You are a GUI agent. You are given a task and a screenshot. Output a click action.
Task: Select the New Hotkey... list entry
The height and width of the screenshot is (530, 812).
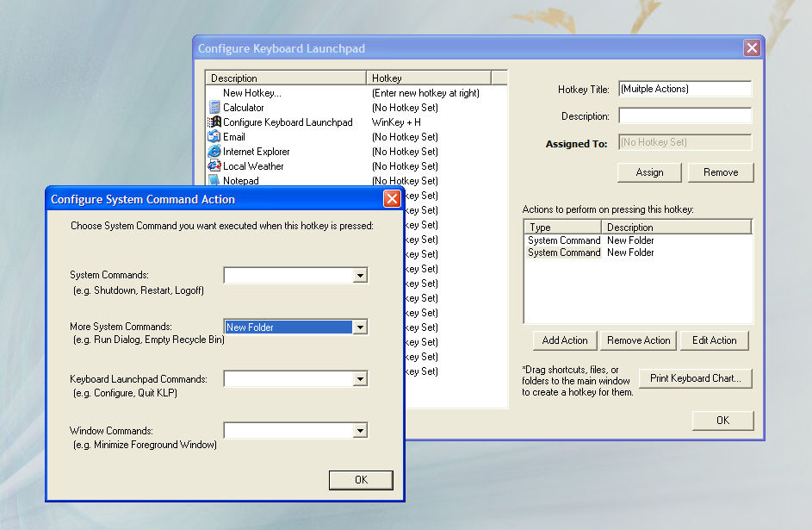coord(252,93)
